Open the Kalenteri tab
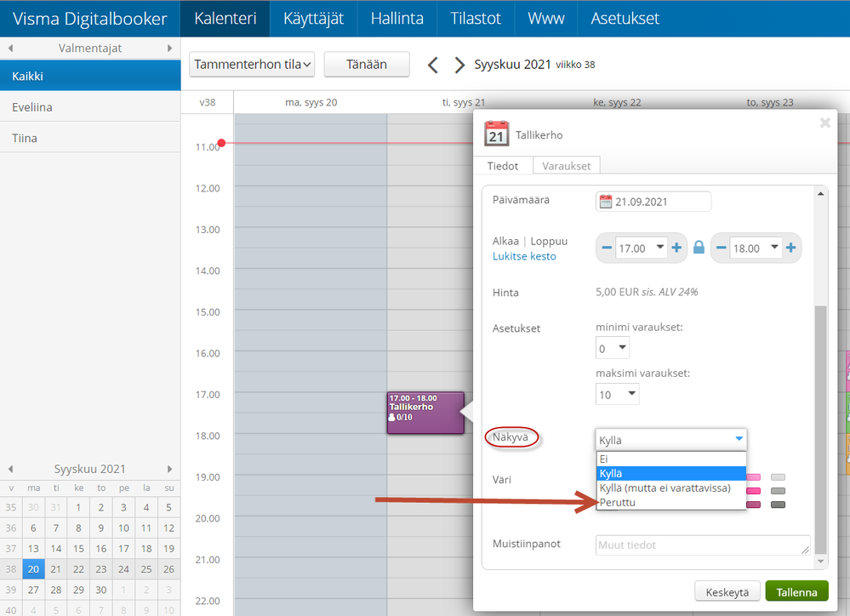850x616 pixels. click(225, 19)
